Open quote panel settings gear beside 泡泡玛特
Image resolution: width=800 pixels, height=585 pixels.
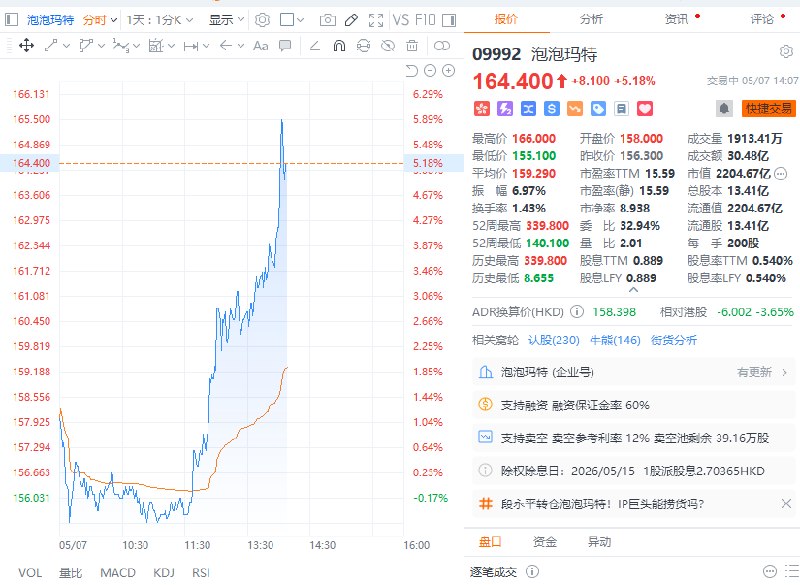click(x=786, y=52)
